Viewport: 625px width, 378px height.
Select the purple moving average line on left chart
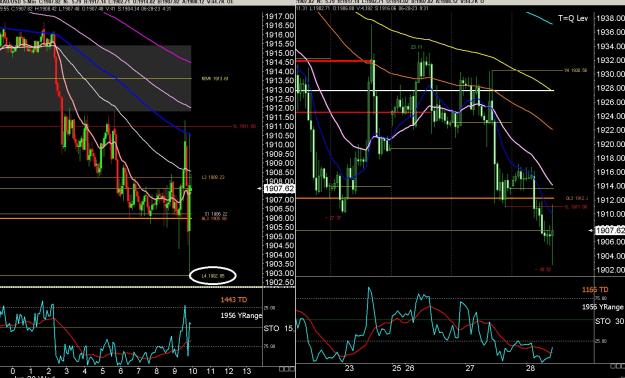[147, 38]
